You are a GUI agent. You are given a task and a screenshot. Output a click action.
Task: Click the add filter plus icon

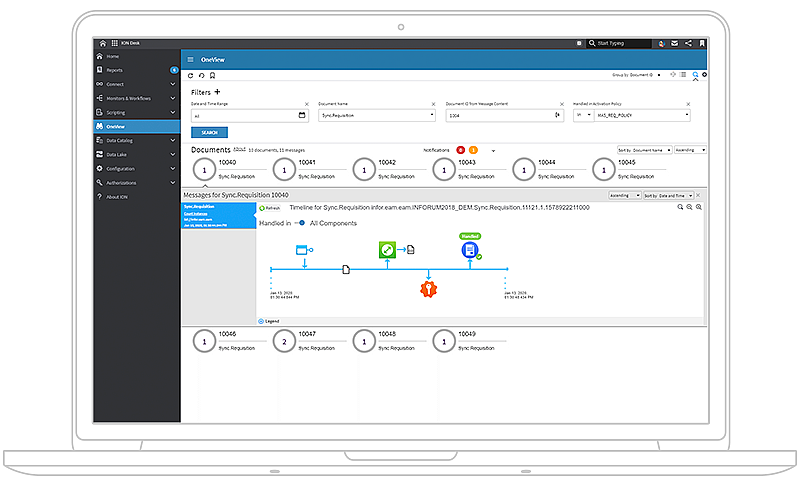217,92
